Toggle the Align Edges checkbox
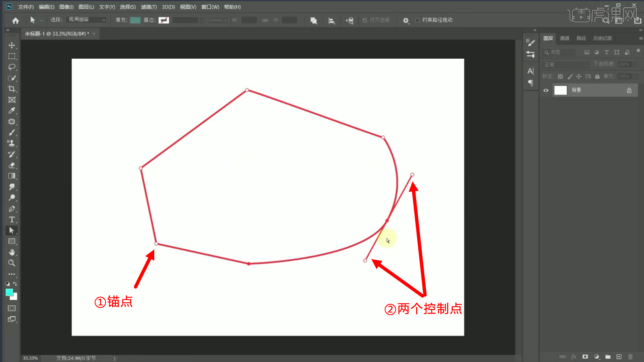 [x=365, y=20]
